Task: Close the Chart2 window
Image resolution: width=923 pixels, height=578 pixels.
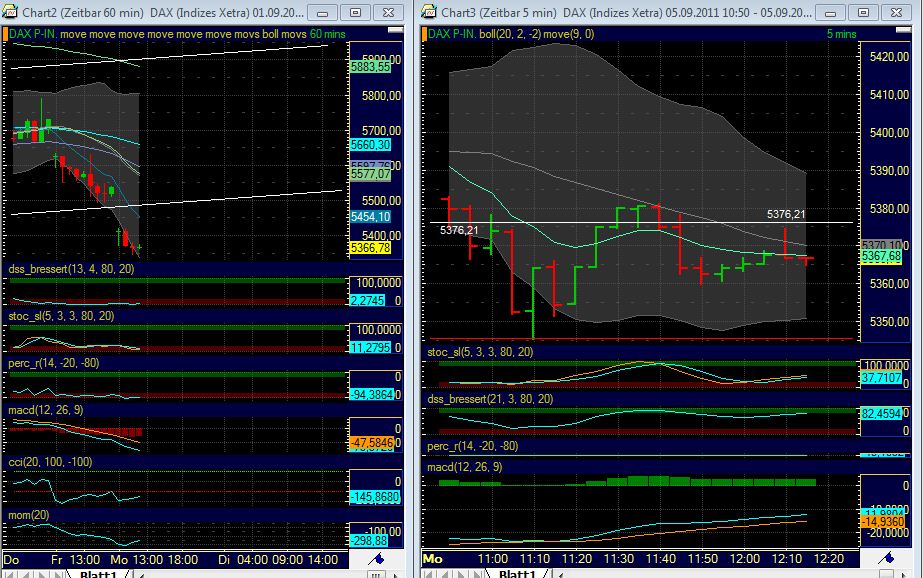Action: pyautogui.click(x=388, y=12)
